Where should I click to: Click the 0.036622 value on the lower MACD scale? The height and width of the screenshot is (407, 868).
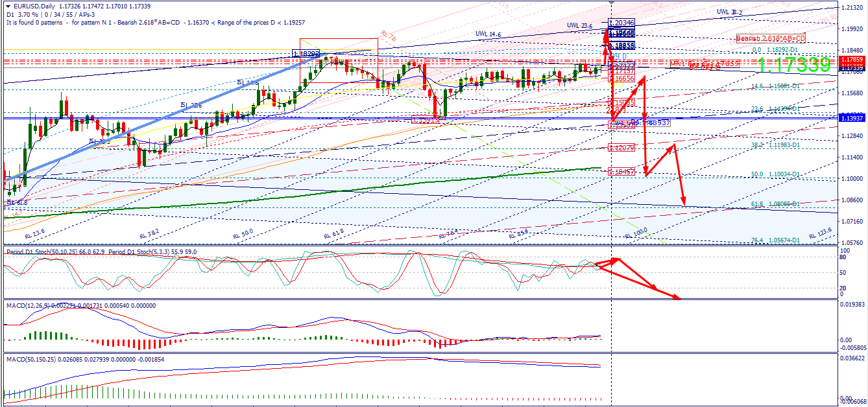coord(853,358)
